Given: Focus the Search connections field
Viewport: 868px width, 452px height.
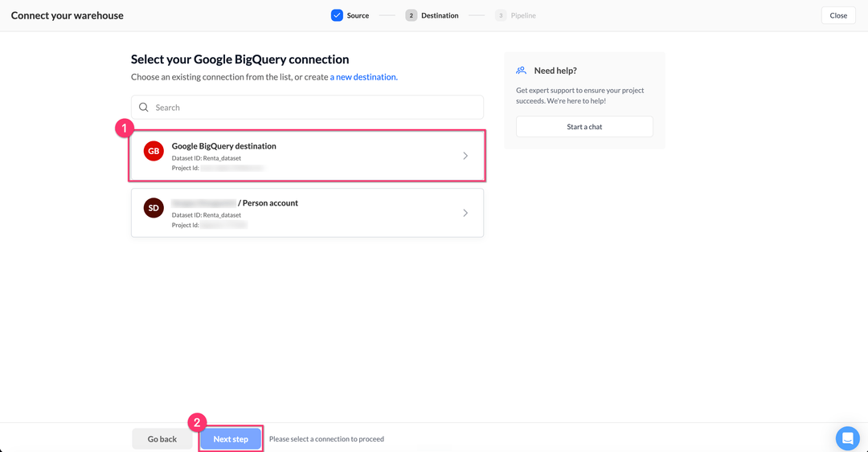Looking at the screenshot, I should point(307,108).
